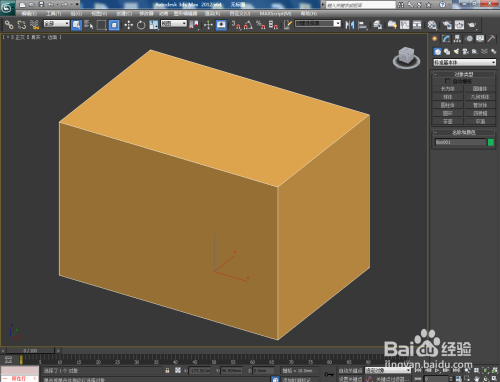
Task: Open the Material Editor icon
Action: 432,25
